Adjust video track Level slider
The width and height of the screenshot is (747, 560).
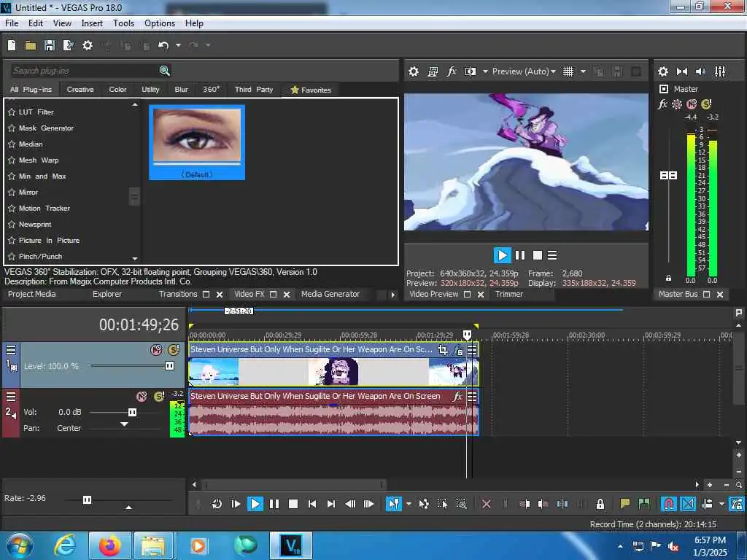coord(169,366)
